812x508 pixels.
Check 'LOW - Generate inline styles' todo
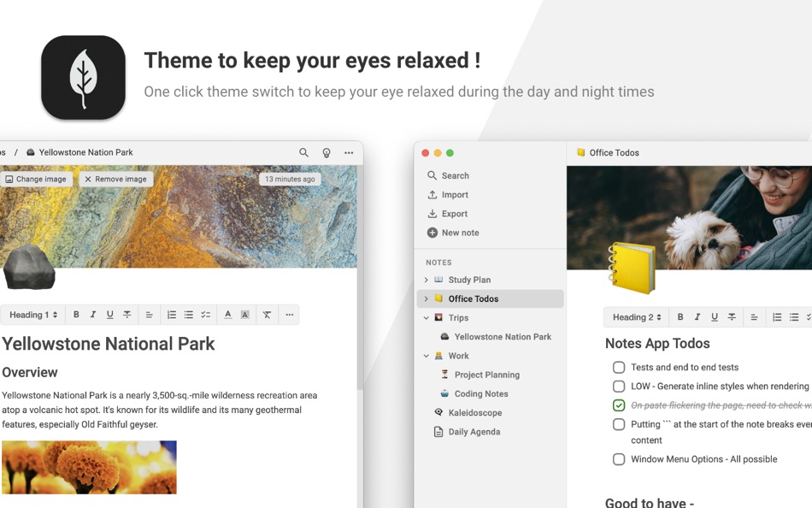(618, 387)
